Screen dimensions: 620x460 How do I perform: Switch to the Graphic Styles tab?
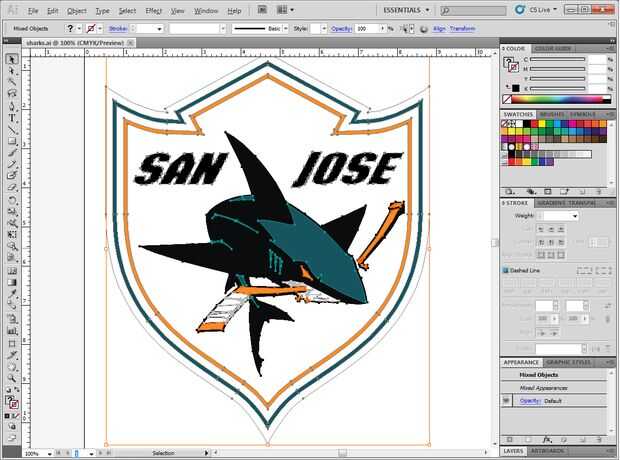click(x=569, y=362)
